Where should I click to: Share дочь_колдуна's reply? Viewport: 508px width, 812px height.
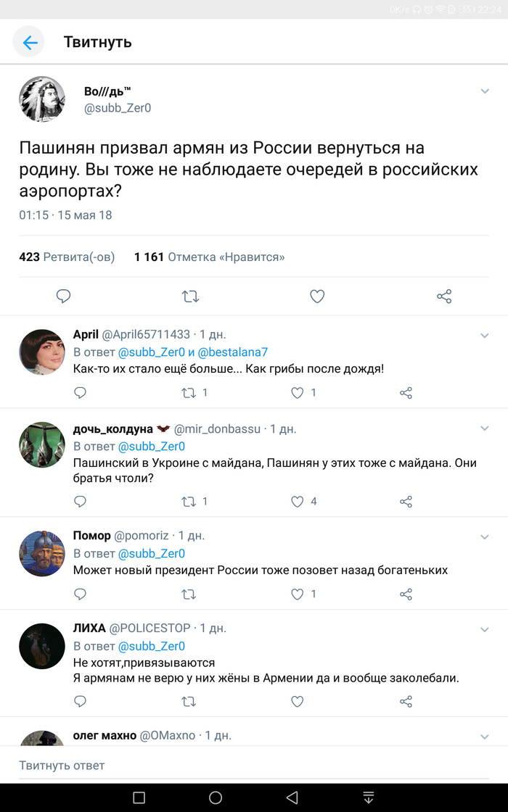(x=406, y=501)
